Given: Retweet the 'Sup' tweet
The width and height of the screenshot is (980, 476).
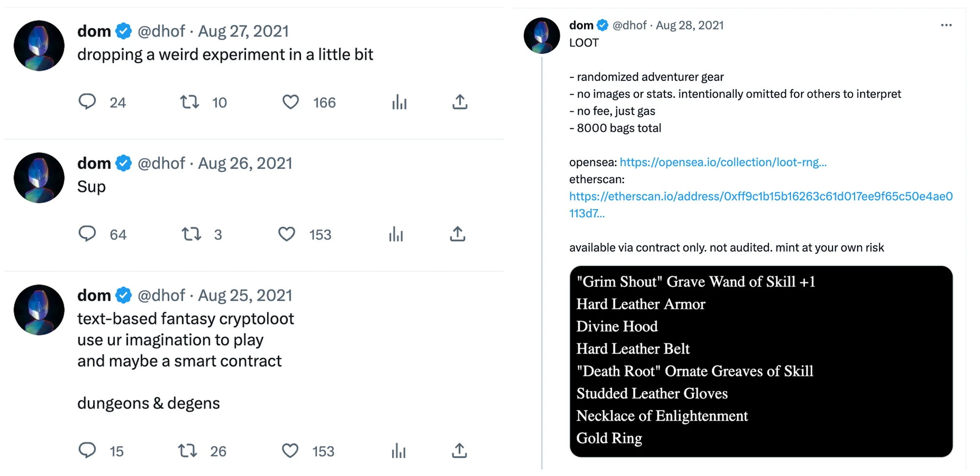Looking at the screenshot, I should (191, 234).
